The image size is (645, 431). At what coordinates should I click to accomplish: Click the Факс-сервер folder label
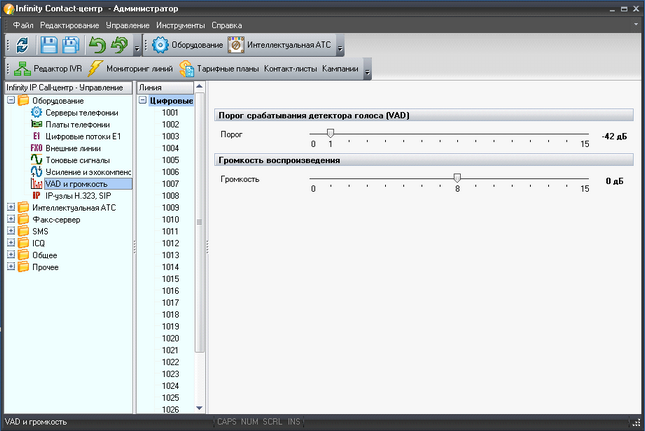56,220
